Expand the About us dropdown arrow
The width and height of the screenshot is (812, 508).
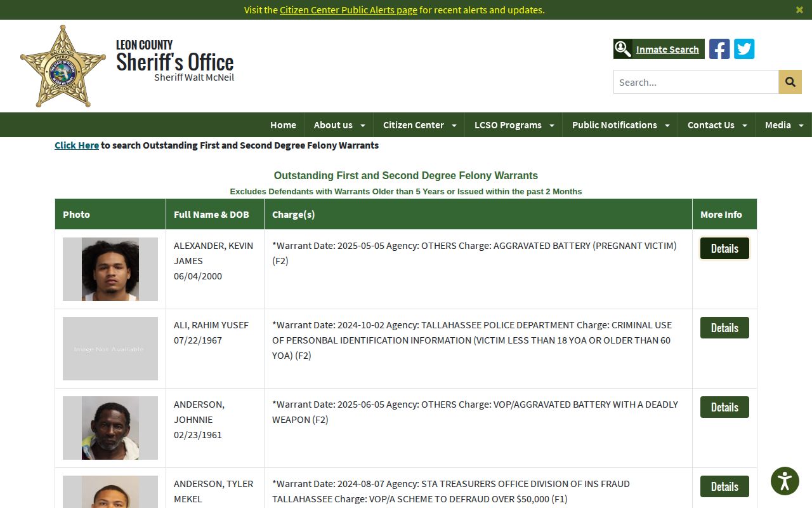(x=363, y=125)
